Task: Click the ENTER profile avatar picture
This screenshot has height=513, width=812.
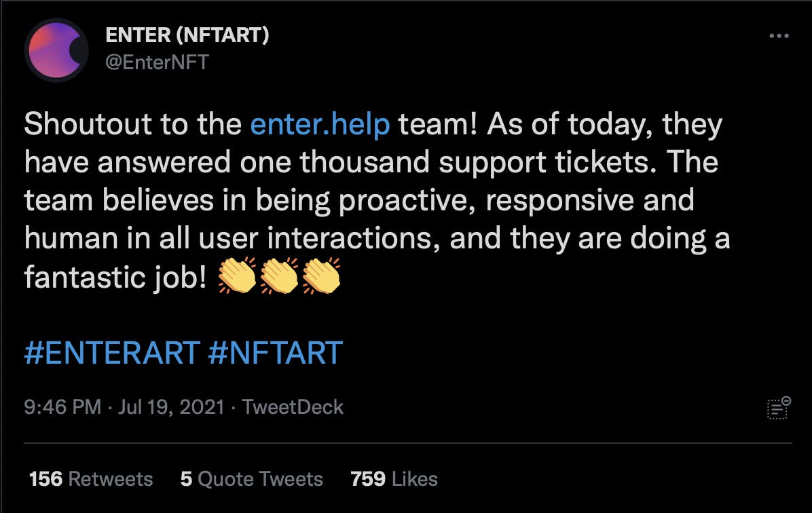Action: 56,50
